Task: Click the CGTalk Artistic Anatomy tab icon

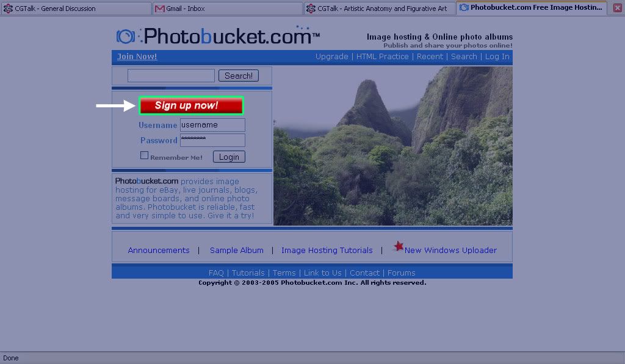Action: point(311,9)
